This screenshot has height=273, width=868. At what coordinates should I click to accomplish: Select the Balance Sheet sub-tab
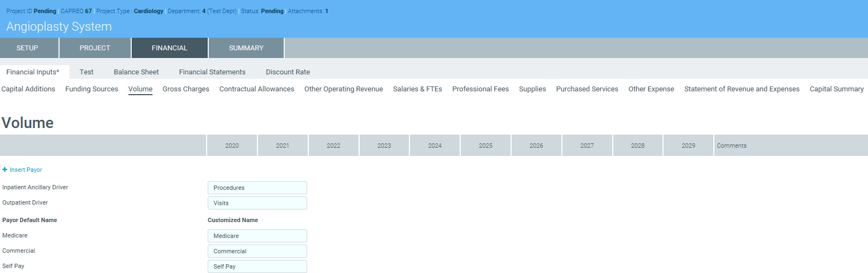[x=136, y=72]
